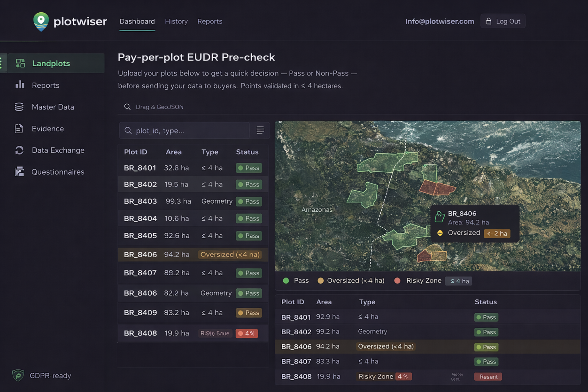
Task: Open the Questionnaires icon in the sidebar
Action: pyautogui.click(x=20, y=172)
